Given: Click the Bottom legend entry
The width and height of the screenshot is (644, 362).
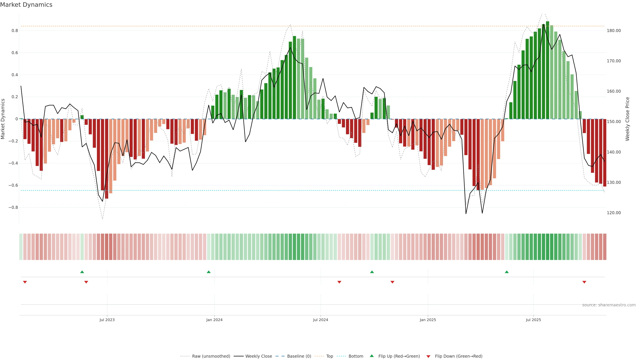Looking at the screenshot, I should [356, 356].
